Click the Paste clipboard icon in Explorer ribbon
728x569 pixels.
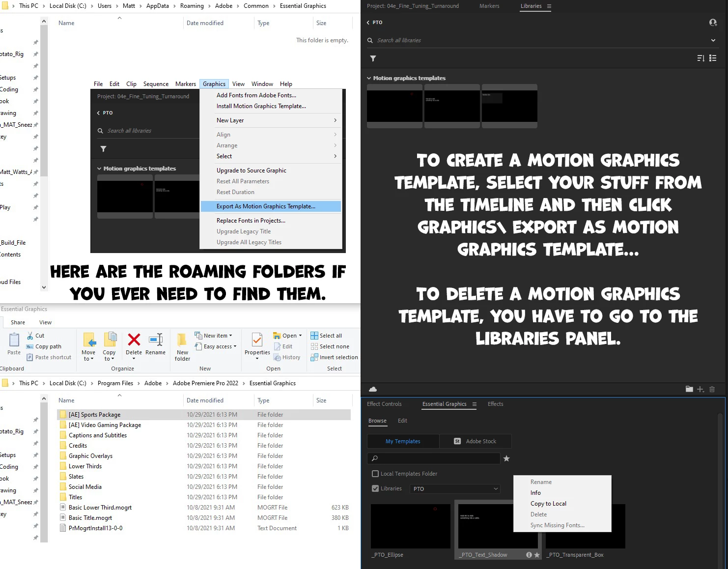14,340
